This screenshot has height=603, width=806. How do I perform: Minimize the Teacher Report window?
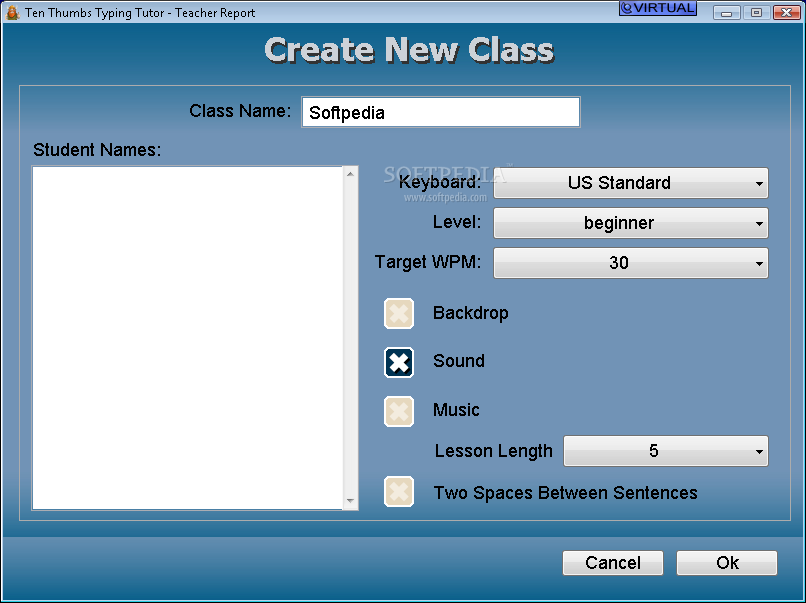click(727, 12)
